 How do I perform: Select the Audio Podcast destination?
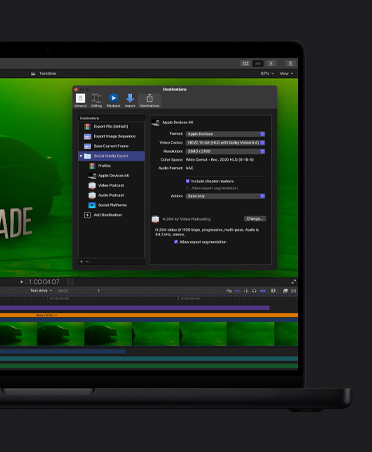(x=111, y=195)
